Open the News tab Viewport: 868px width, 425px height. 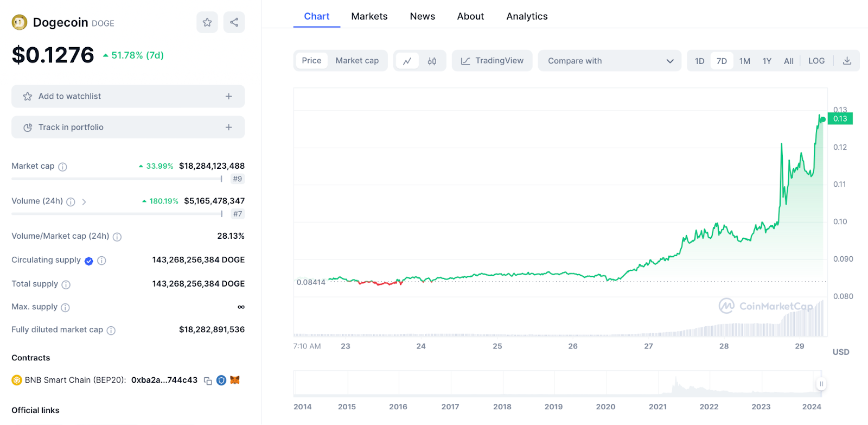point(423,16)
